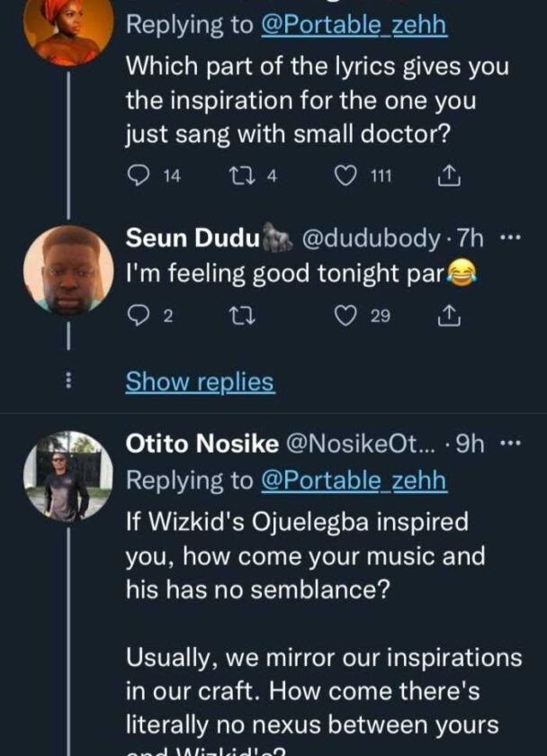Reply to Seun Dudu's tweet
This screenshot has height=756, width=547.
(x=138, y=315)
